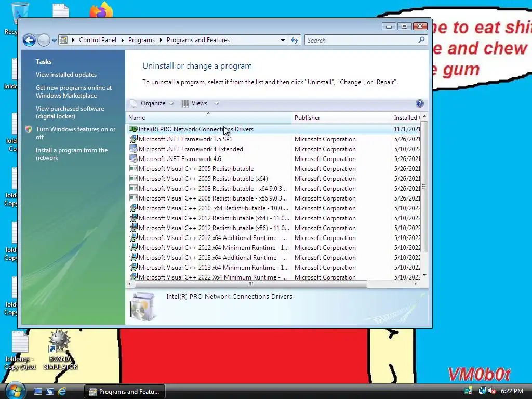Select Visual C++ 2008 Redistributable x86 icon

[134, 198]
